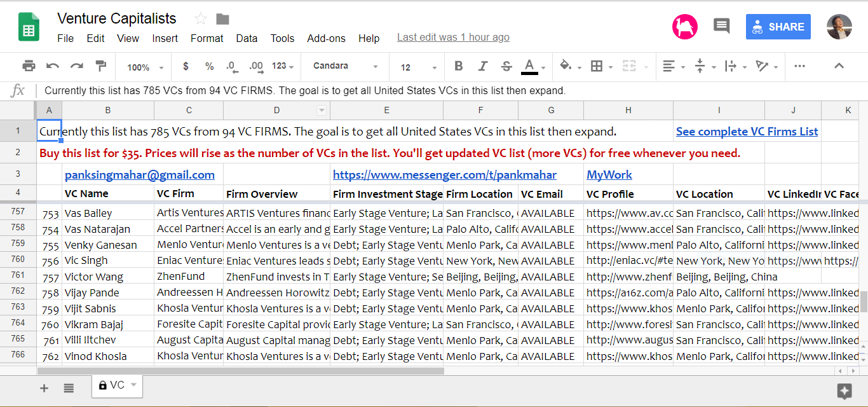Change font size 12 dropdown
This screenshot has height=407, width=868.
[x=419, y=67]
